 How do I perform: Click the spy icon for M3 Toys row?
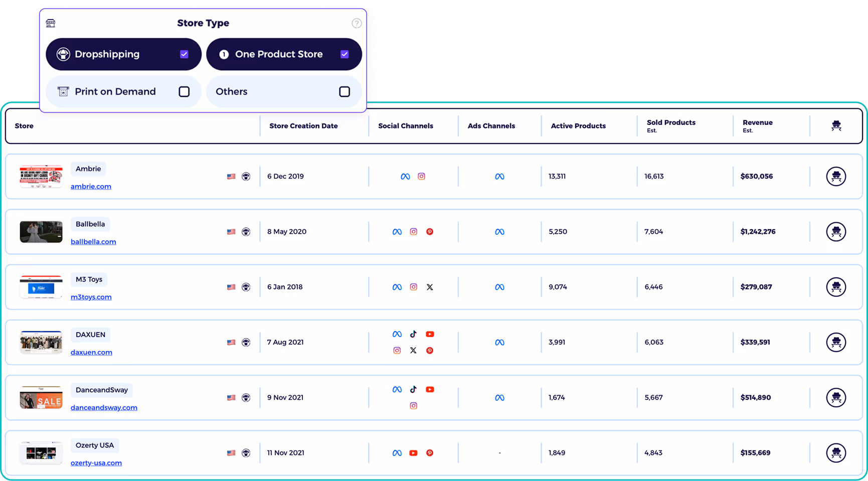836,287
